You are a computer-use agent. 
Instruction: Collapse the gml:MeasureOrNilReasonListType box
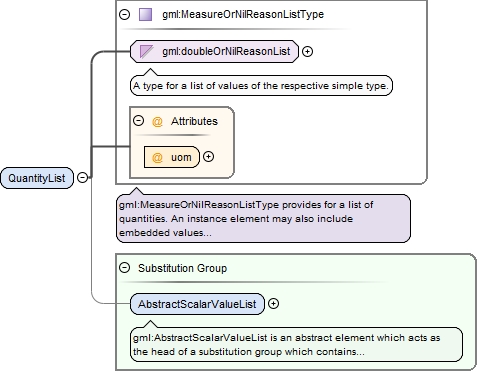[124, 14]
